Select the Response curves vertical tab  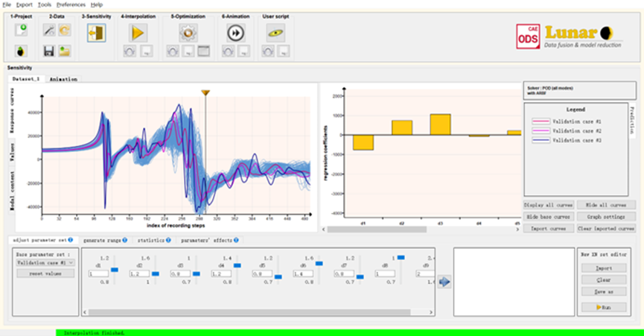(x=12, y=110)
